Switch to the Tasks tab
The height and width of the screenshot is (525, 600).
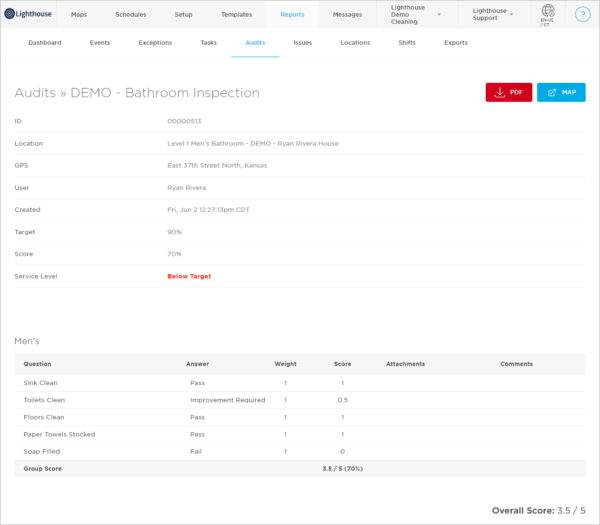point(209,42)
